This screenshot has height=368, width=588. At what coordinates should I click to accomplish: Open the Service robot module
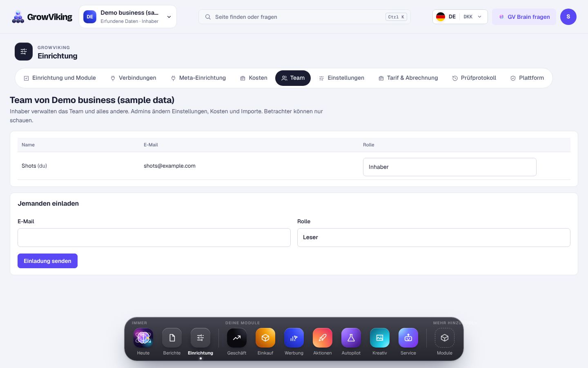coord(408,338)
